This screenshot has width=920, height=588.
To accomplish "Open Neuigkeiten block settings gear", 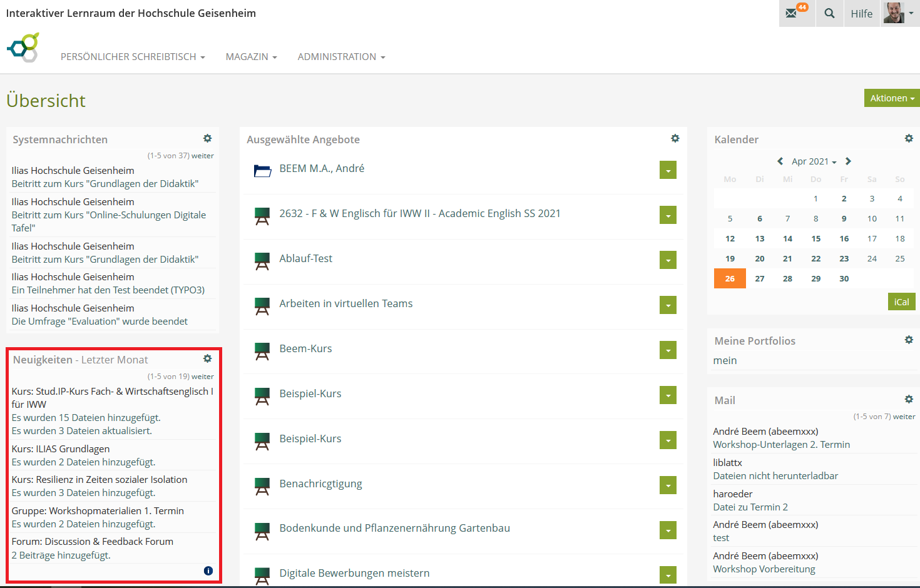I will click(207, 358).
